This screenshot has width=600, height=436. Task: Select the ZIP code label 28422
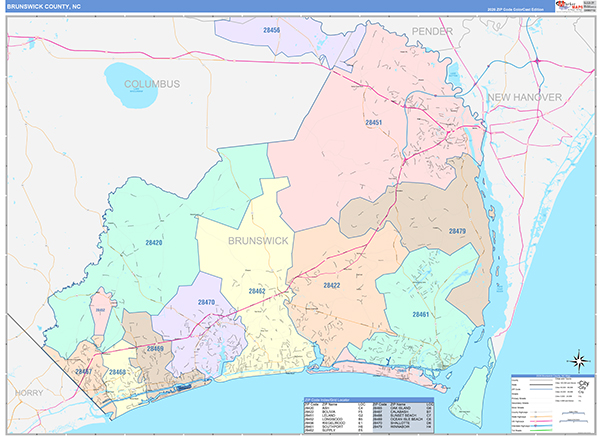coord(332,286)
